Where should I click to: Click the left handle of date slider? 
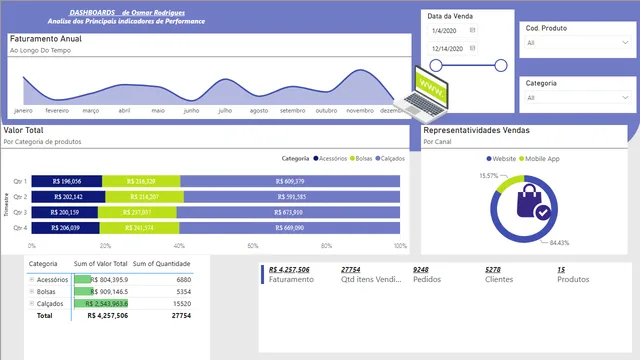pos(436,65)
